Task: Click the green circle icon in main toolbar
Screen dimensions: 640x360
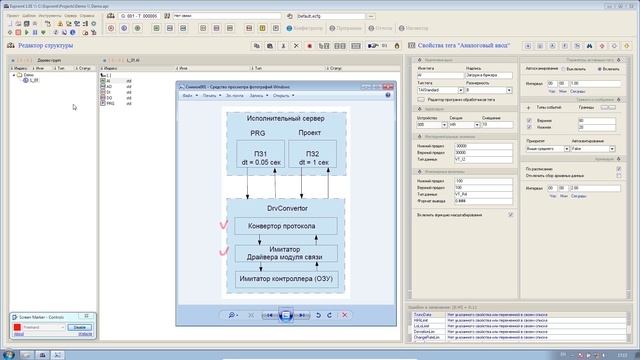Action: pos(138,28)
